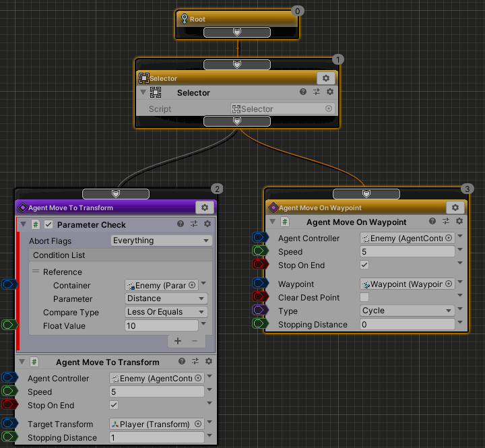Open Type dropdown showing Cycle
This screenshot has height=448, width=485.
407,311
